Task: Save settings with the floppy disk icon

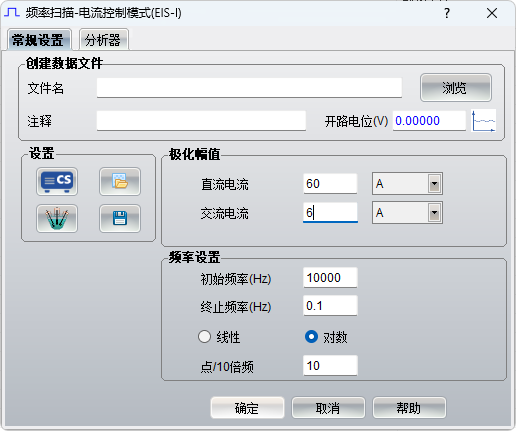Action: [x=120, y=219]
